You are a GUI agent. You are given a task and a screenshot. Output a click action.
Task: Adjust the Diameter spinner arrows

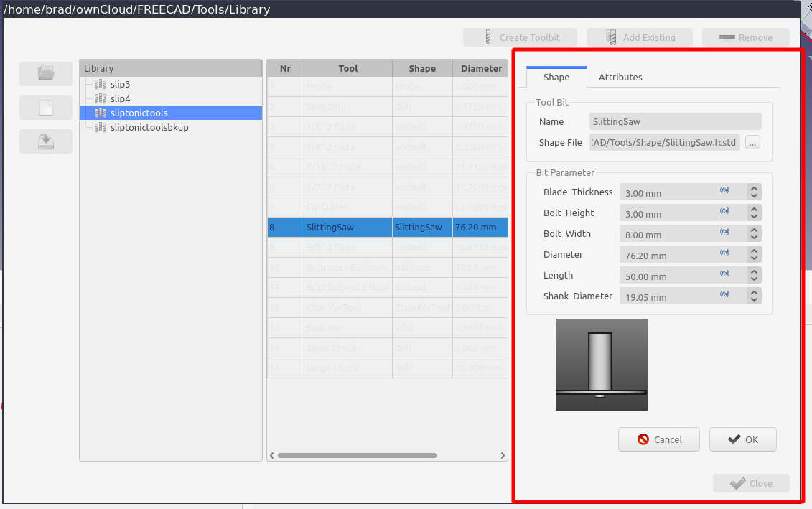coord(754,254)
